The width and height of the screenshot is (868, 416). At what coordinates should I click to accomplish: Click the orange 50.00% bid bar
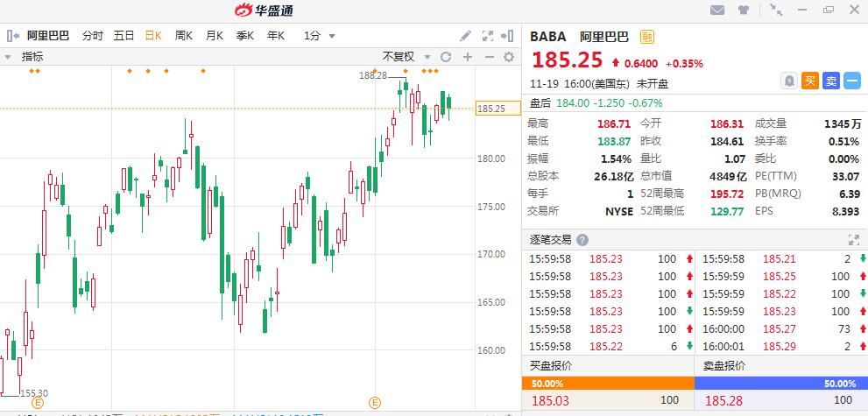[608, 384]
